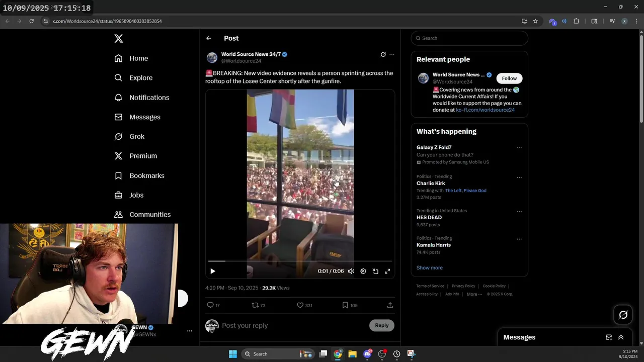Open the Galaxy Z Fold7 promoted trend

(434, 147)
